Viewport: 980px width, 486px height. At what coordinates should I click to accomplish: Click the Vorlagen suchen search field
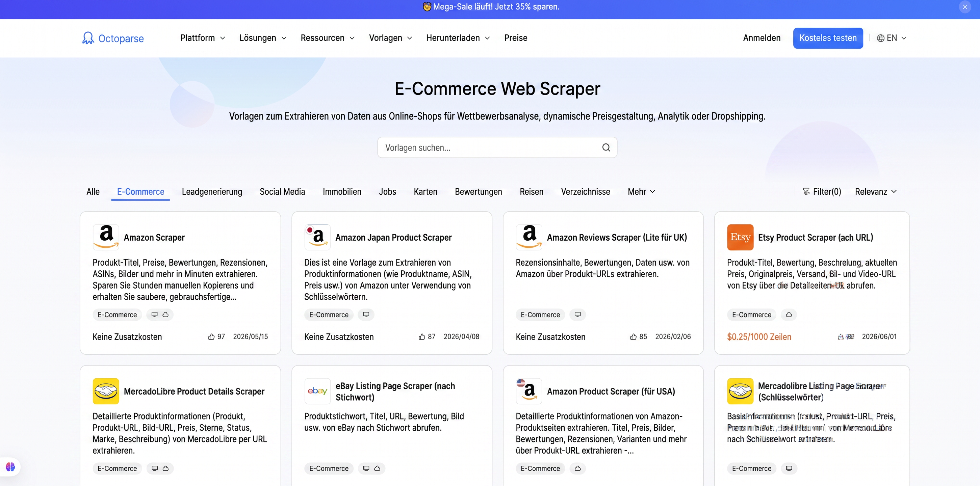[497, 147]
